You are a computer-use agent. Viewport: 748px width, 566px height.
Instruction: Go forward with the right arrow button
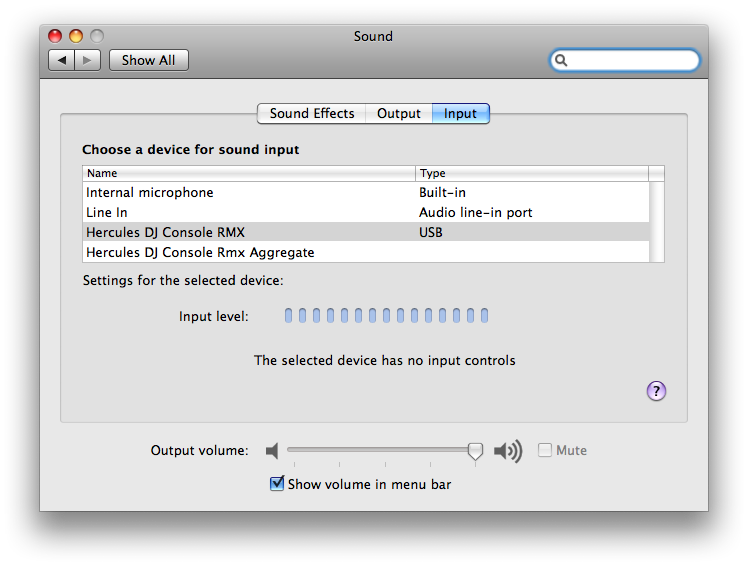click(x=87, y=60)
